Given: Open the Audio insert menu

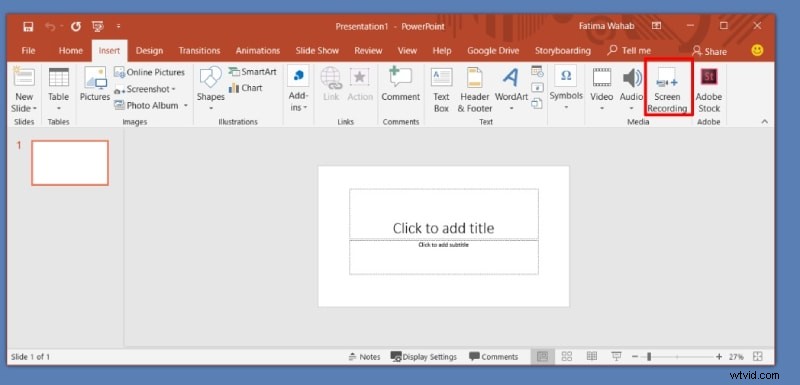Looking at the screenshot, I should [x=632, y=89].
